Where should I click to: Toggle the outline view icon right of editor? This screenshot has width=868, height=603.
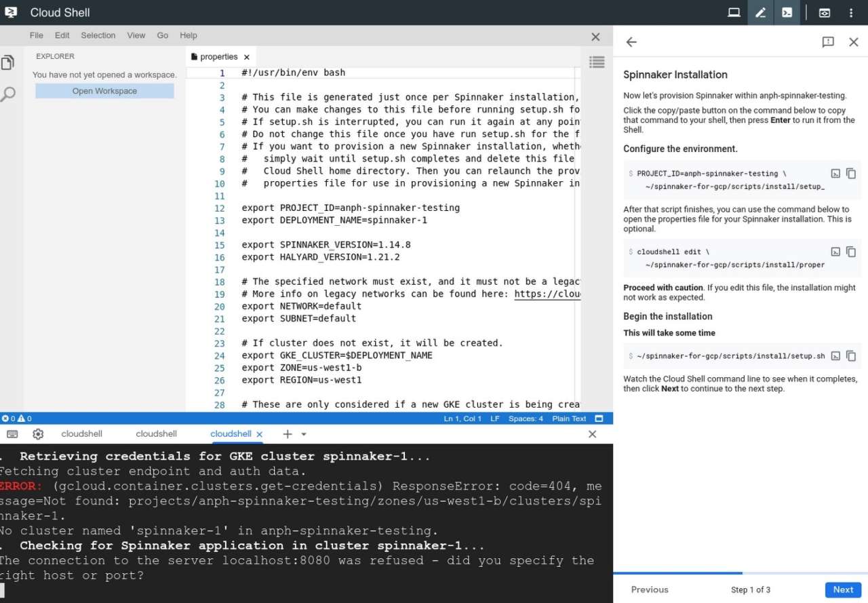[x=597, y=62]
